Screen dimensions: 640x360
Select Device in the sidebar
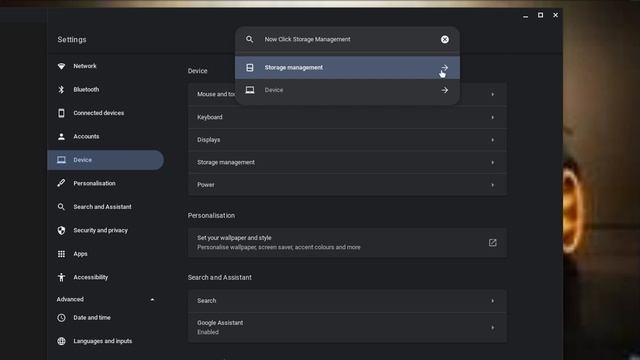click(106, 160)
